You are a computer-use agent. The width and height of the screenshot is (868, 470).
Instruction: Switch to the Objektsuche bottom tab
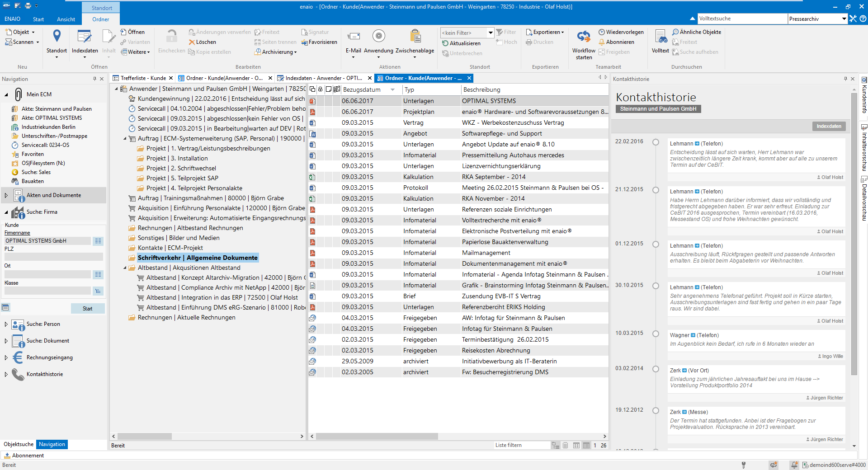[19, 444]
